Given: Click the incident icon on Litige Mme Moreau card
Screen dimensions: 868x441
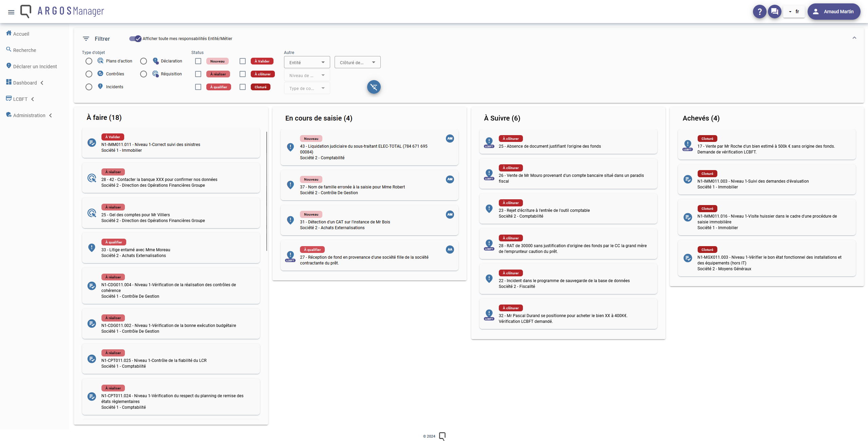Looking at the screenshot, I should click(x=92, y=248).
